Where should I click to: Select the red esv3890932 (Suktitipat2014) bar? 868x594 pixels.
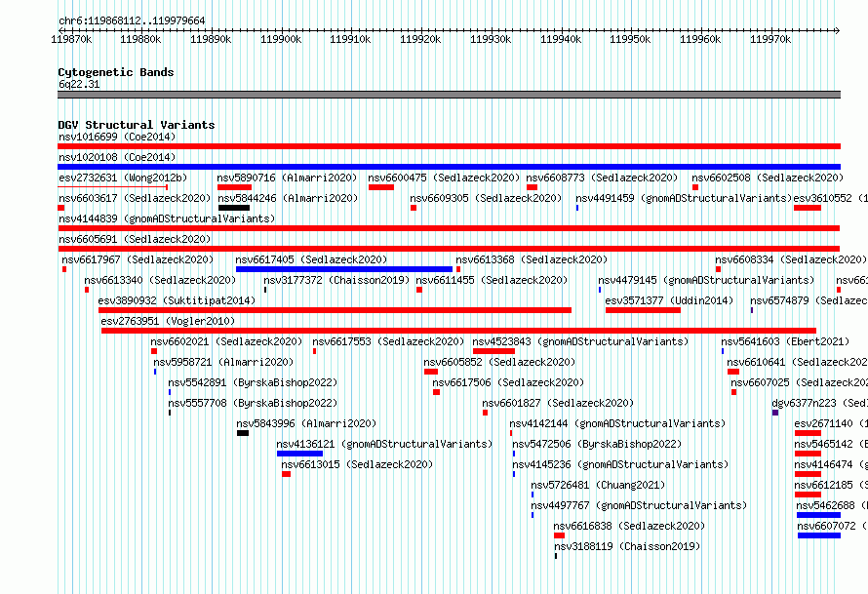point(335,310)
